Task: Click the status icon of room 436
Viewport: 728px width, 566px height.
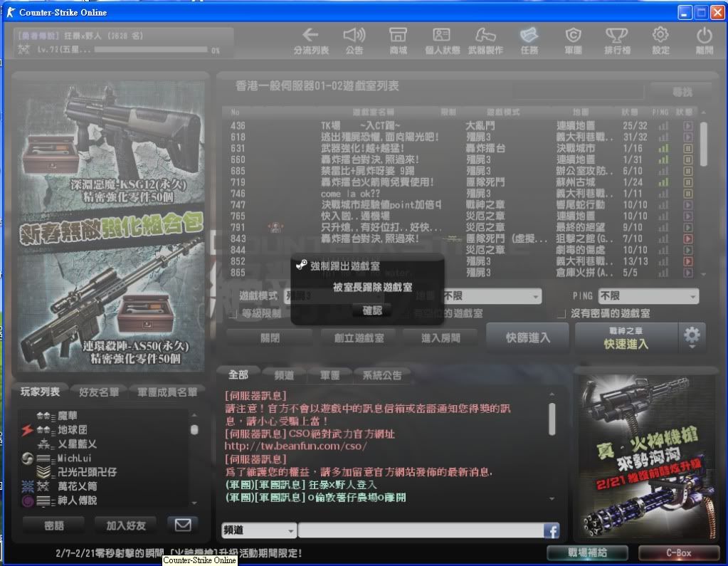Action: coord(688,126)
